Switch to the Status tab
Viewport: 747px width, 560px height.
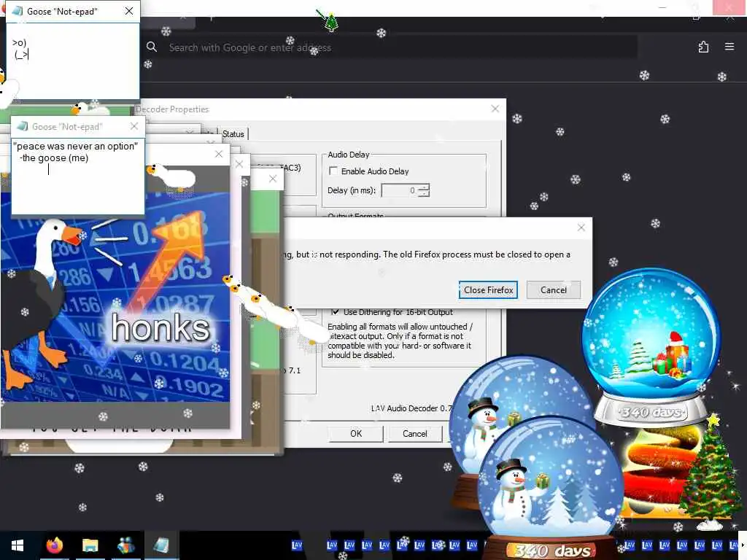pyautogui.click(x=233, y=134)
